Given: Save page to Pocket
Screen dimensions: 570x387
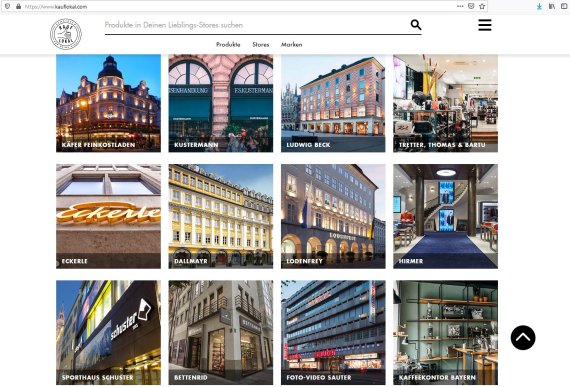Looking at the screenshot, I should click(x=471, y=6).
